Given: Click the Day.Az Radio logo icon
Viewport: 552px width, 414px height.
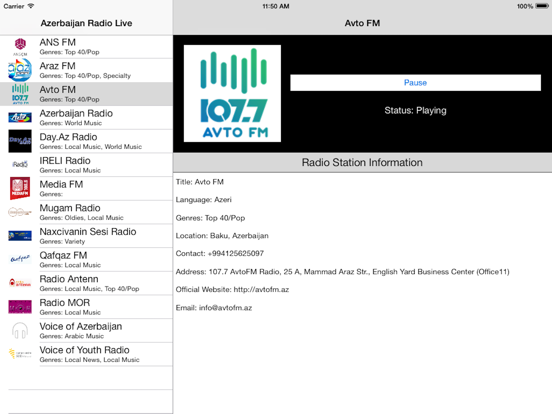Looking at the screenshot, I should click(x=20, y=141).
